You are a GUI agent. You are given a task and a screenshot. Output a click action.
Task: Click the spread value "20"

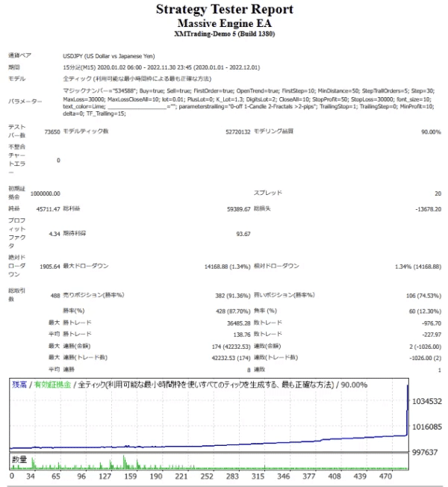pos(438,193)
